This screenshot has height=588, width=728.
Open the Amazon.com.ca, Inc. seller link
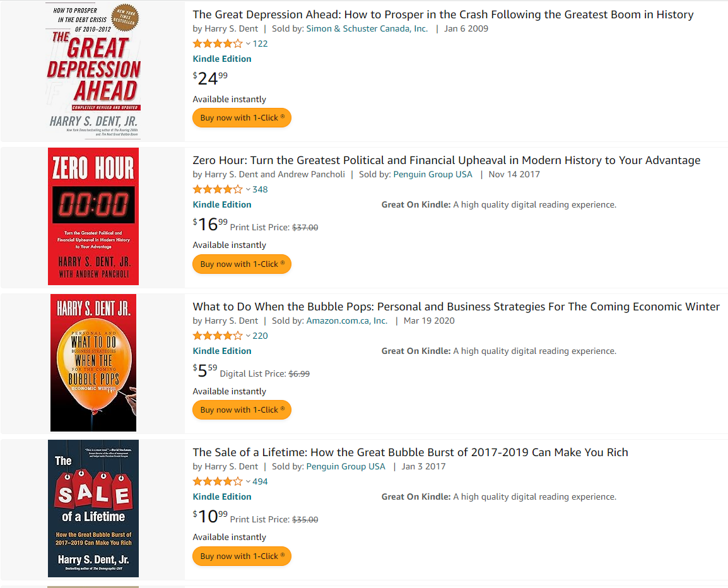pyautogui.click(x=347, y=321)
